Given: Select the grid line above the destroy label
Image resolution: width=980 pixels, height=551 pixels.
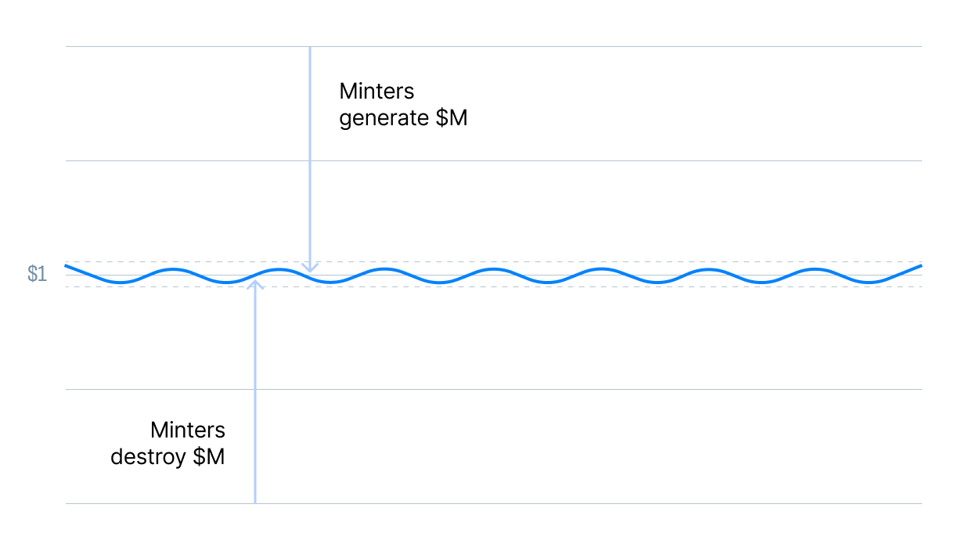Looking at the screenshot, I should tap(494, 389).
